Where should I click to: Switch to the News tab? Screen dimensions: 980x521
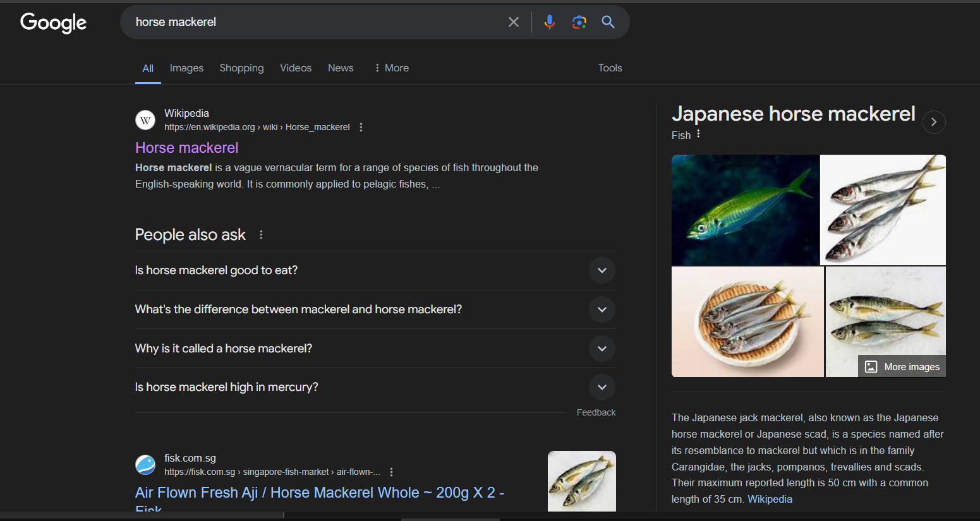click(341, 68)
